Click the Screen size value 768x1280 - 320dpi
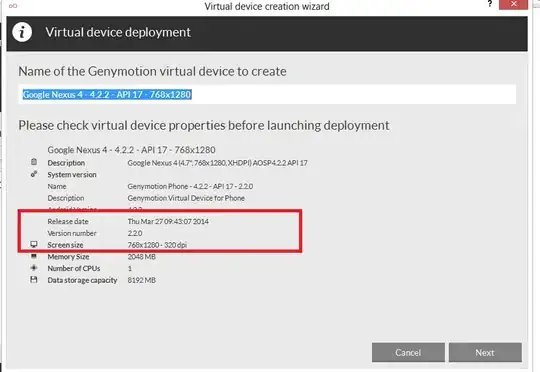Image resolution: width=540 pixels, height=372 pixels. [157, 245]
